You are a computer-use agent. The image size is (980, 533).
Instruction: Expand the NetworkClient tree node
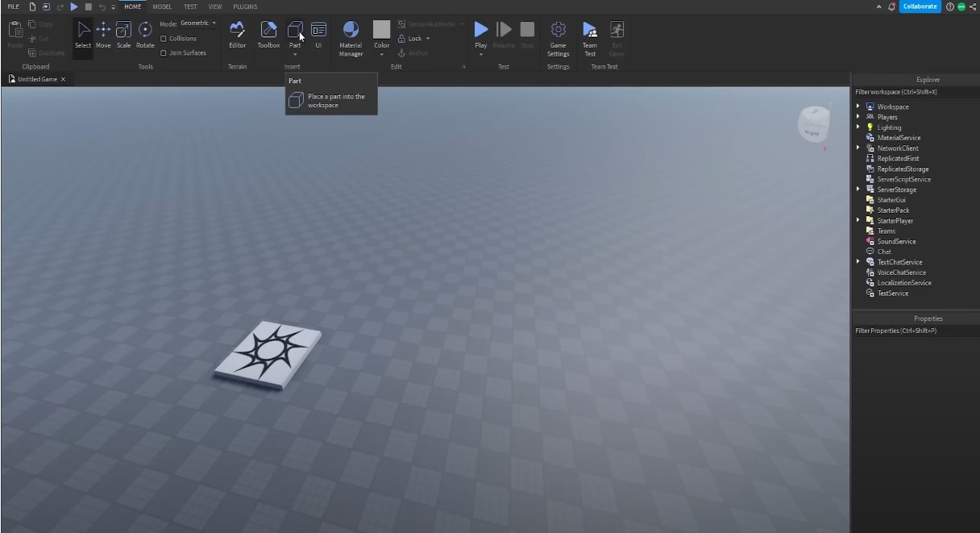click(x=858, y=148)
